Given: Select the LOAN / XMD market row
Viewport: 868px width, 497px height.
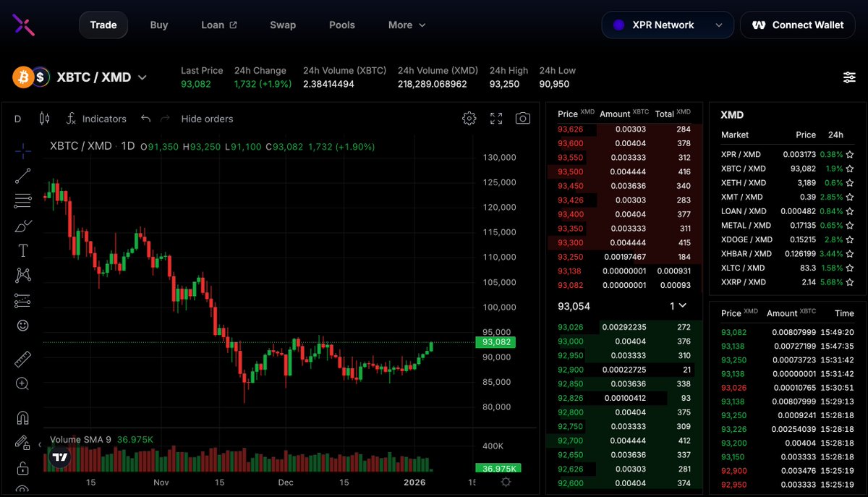Looking at the screenshot, I should (787, 211).
